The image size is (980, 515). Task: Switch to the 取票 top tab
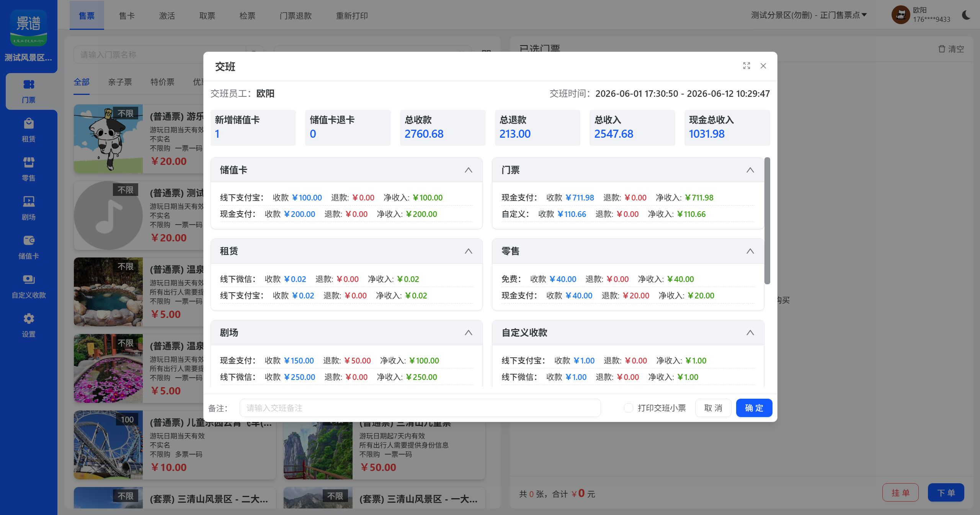[207, 16]
